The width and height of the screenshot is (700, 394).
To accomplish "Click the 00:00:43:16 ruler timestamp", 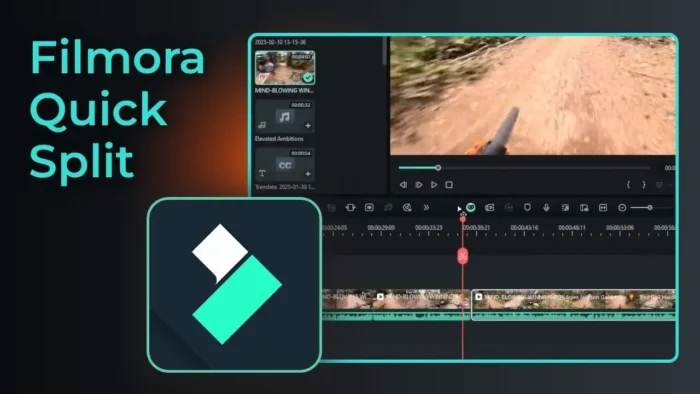I will pyautogui.click(x=524, y=228).
